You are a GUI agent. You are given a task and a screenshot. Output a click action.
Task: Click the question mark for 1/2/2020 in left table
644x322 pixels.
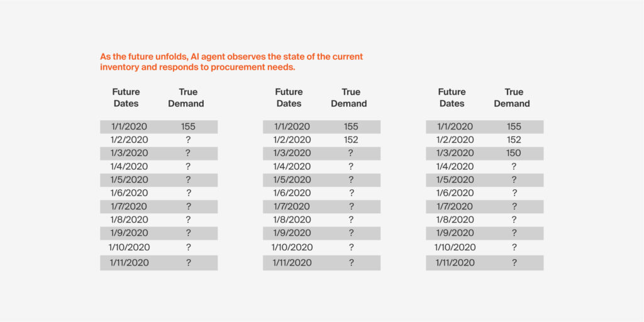pos(188,140)
